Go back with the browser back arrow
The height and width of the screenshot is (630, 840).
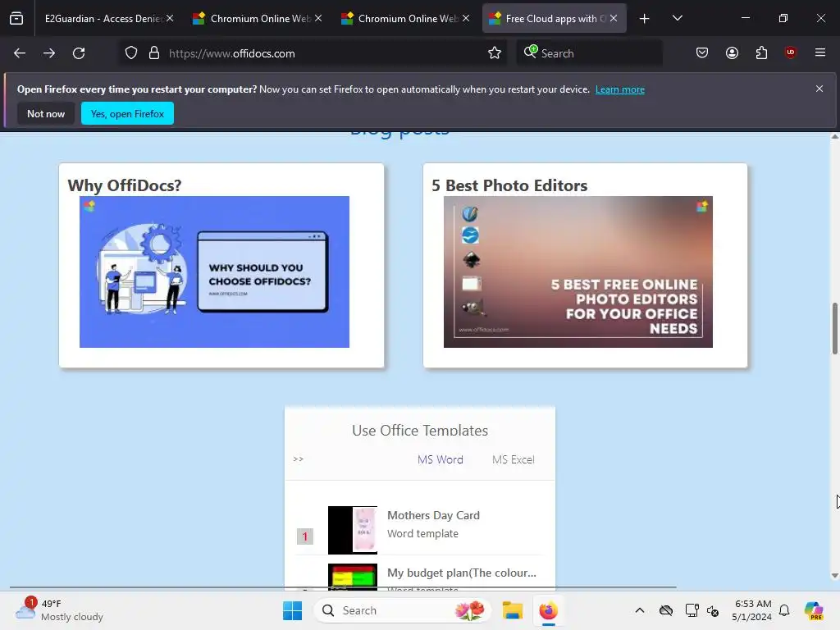[20, 53]
